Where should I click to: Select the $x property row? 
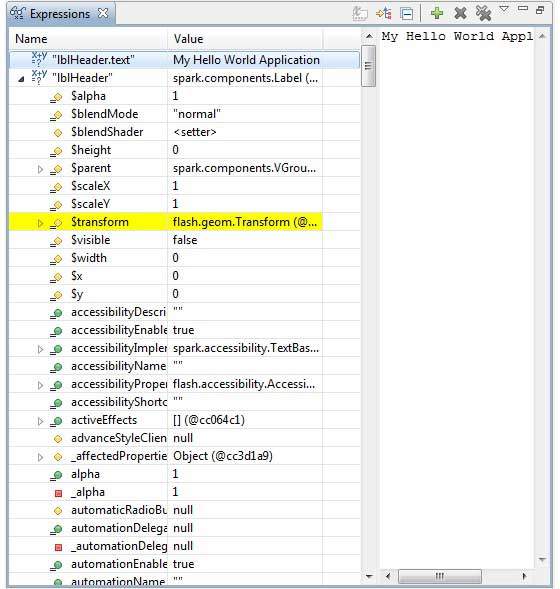184,276
